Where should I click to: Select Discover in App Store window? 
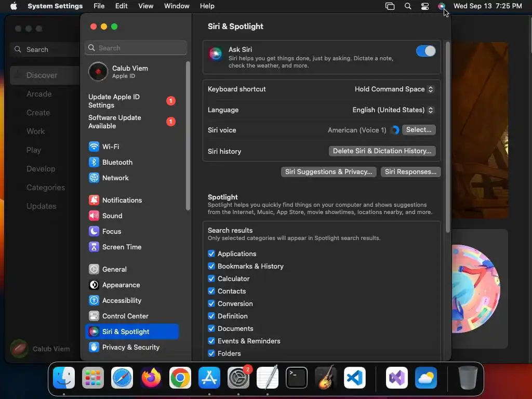[45, 75]
